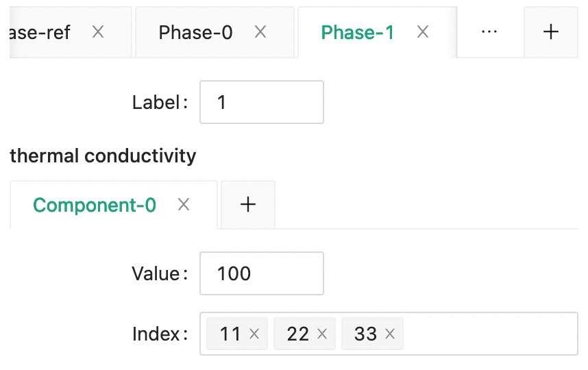Click into the Label input field
588x370 pixels.
point(261,103)
